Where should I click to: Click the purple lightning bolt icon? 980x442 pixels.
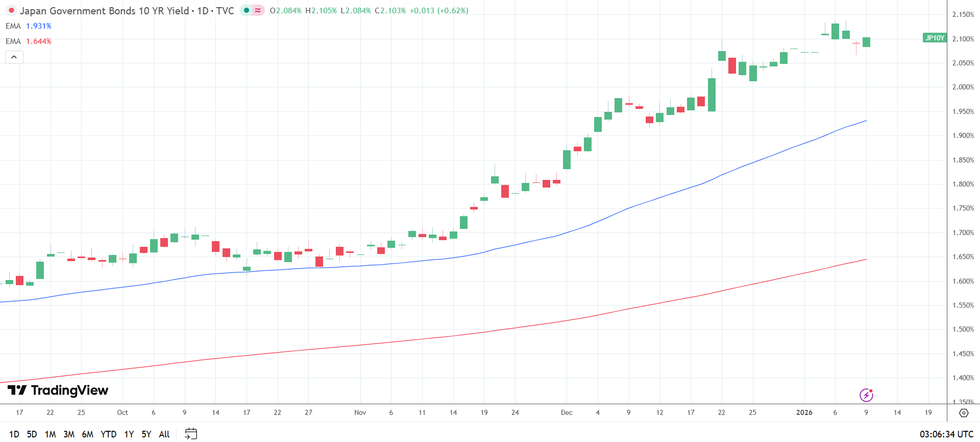click(x=866, y=395)
